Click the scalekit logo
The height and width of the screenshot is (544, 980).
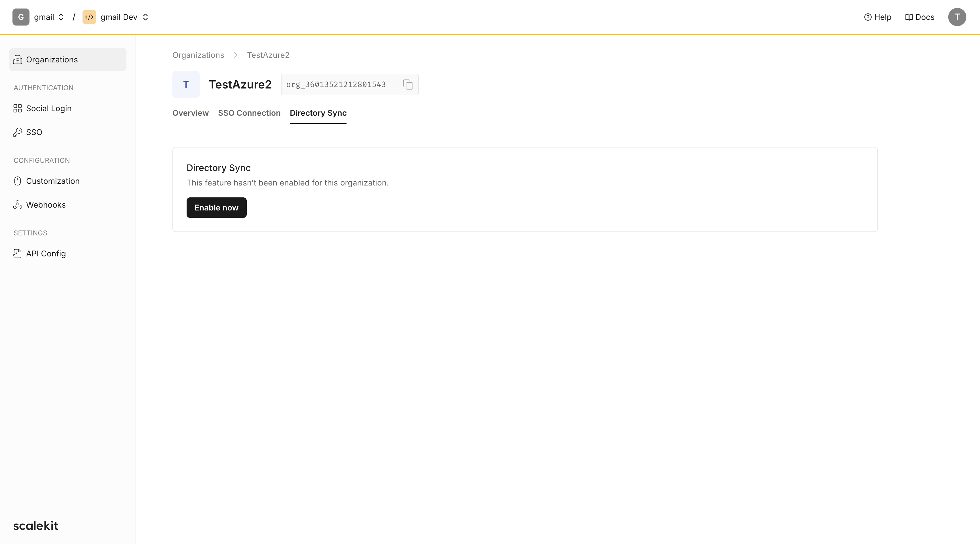coord(36,526)
